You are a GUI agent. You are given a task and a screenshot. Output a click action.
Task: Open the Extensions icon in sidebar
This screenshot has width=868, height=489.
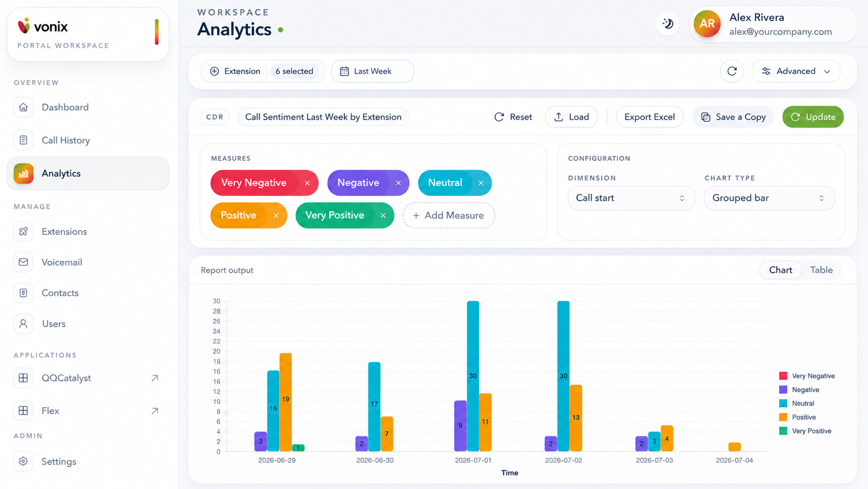[x=23, y=232]
